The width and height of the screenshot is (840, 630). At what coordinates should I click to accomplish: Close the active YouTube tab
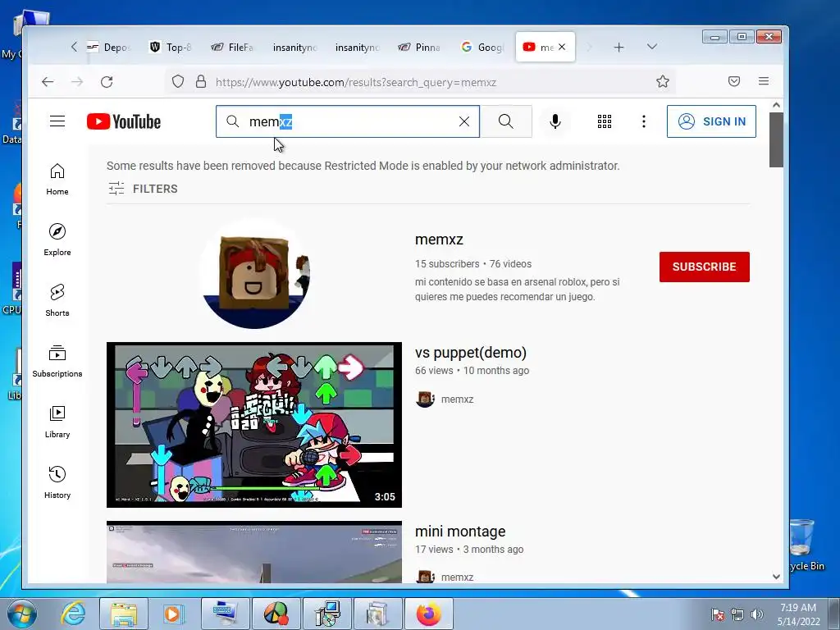pyautogui.click(x=562, y=47)
